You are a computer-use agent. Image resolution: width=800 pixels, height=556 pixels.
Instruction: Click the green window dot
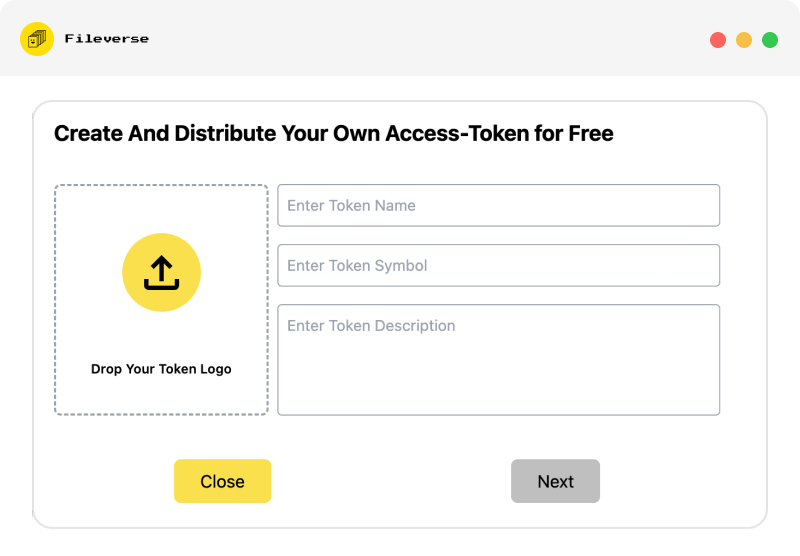(x=770, y=40)
